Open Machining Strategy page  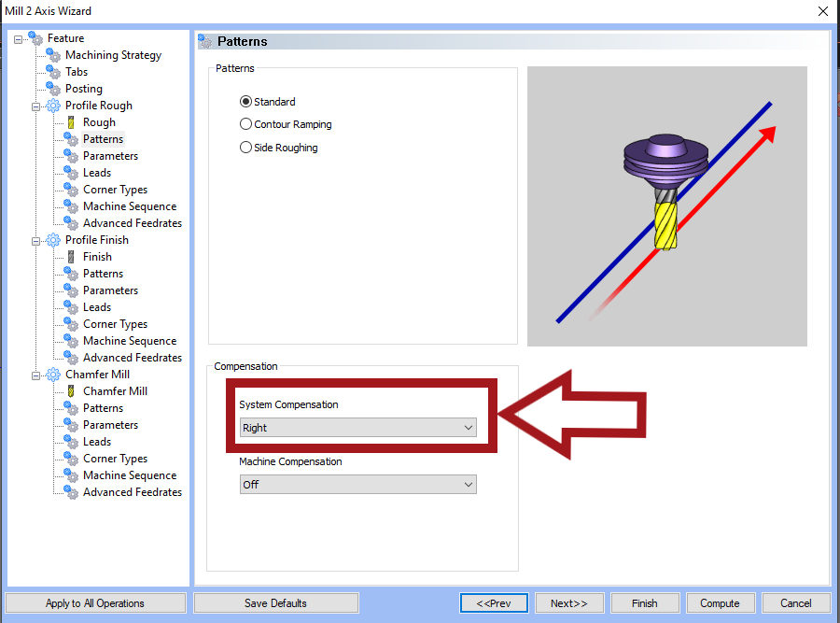113,55
